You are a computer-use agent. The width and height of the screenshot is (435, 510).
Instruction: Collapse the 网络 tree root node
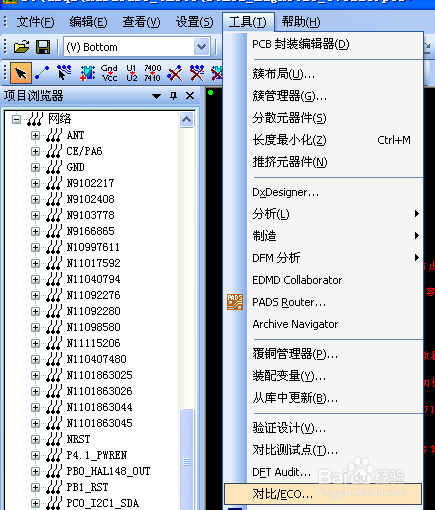click(16, 119)
